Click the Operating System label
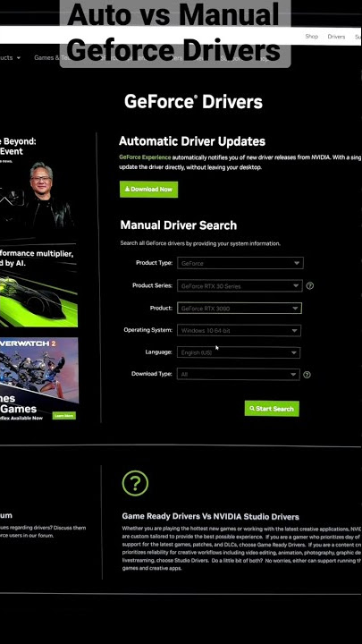362x644 pixels. point(148,330)
